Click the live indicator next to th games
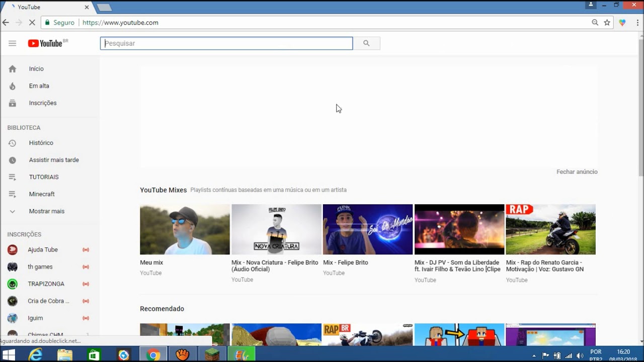The height and width of the screenshot is (362, 644). [x=86, y=267]
